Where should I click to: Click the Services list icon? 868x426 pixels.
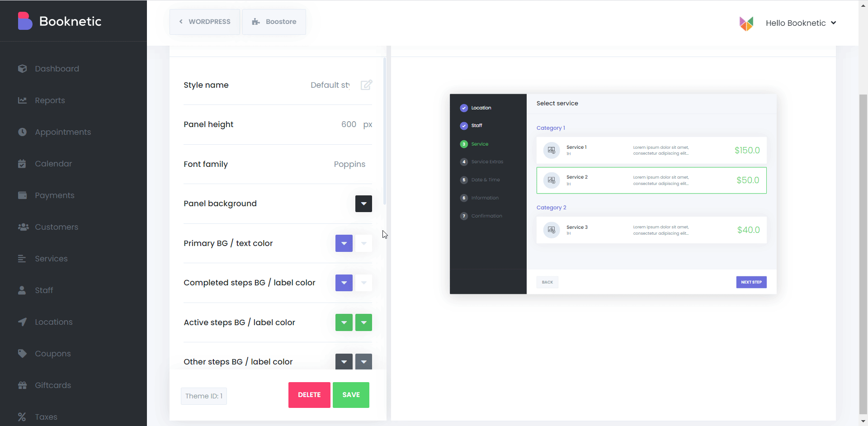pos(22,259)
